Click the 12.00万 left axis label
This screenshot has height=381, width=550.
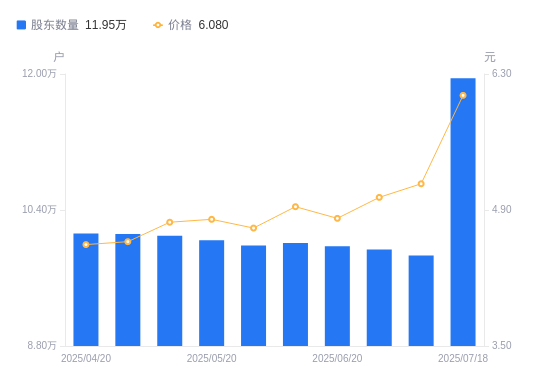click(x=39, y=73)
